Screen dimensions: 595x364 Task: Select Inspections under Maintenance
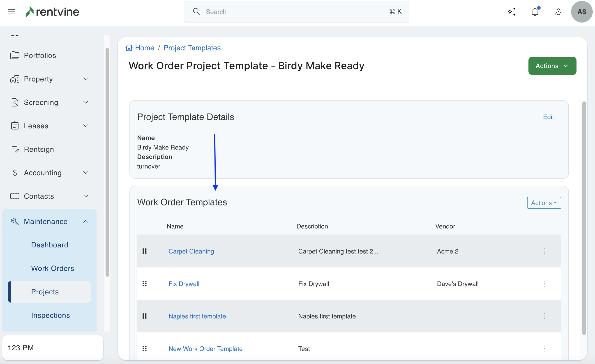(x=51, y=315)
